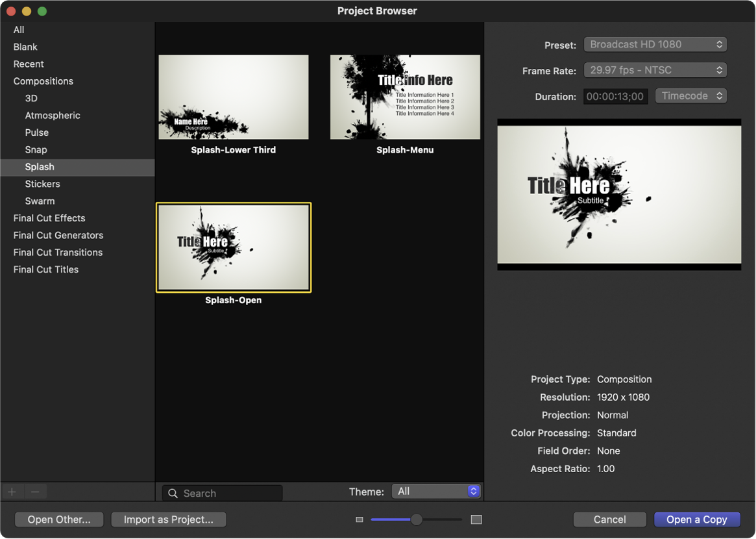Click the thumbnail size slider handle
756x539 pixels.
(417, 520)
